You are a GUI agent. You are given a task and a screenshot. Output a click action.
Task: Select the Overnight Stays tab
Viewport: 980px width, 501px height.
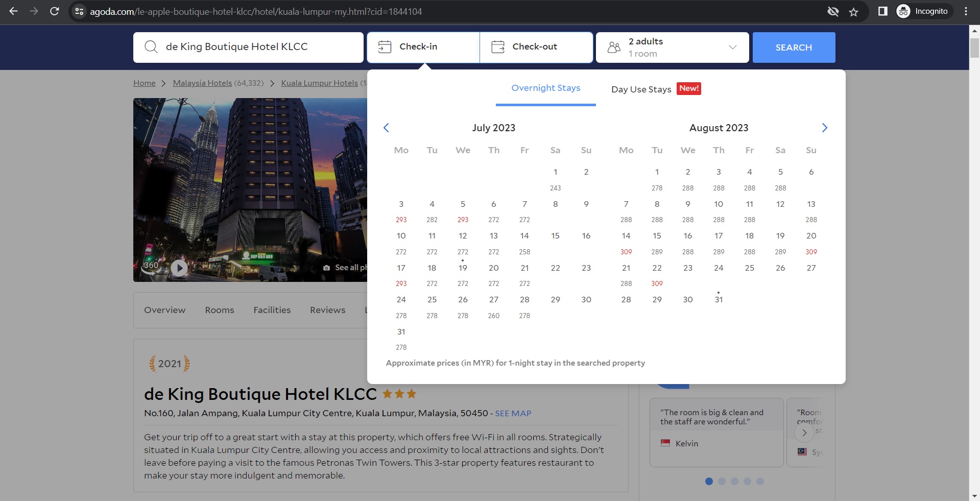(545, 88)
